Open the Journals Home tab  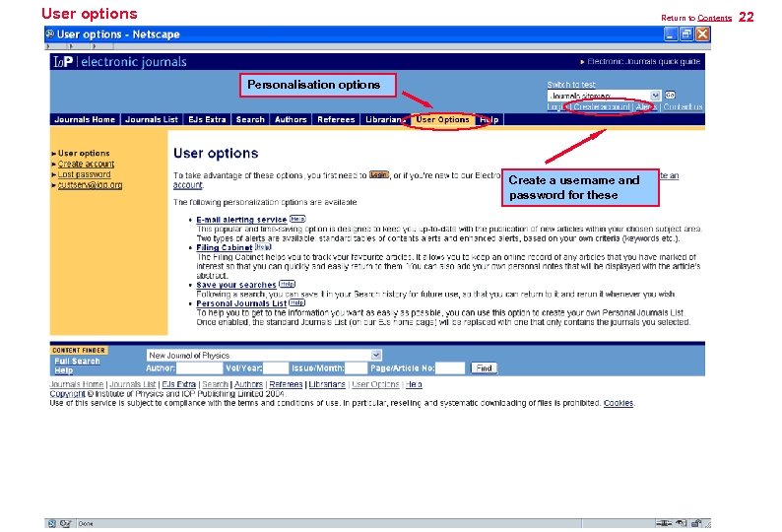pyautogui.click(x=85, y=120)
